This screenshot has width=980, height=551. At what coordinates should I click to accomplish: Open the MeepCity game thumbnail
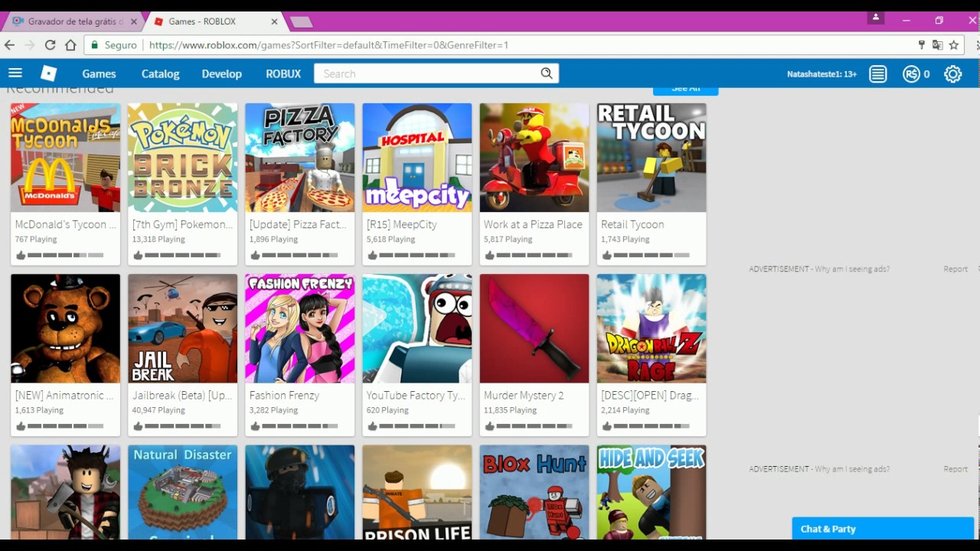(416, 158)
